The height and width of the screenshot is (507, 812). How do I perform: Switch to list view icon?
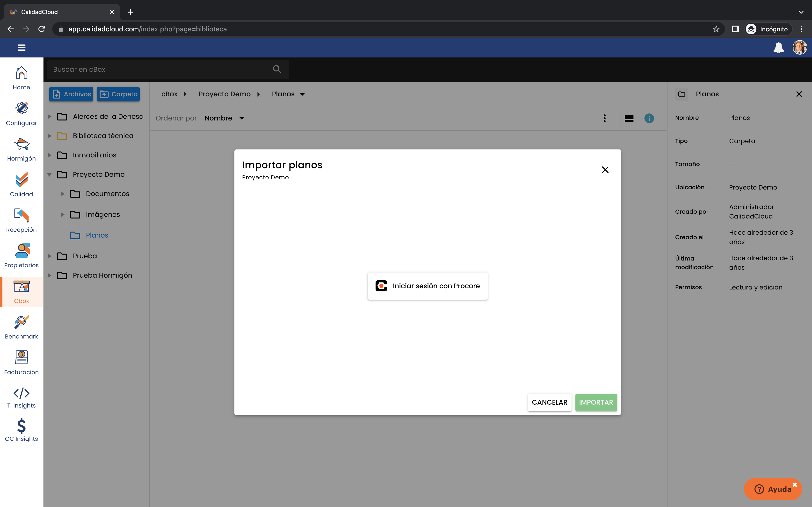click(x=629, y=118)
